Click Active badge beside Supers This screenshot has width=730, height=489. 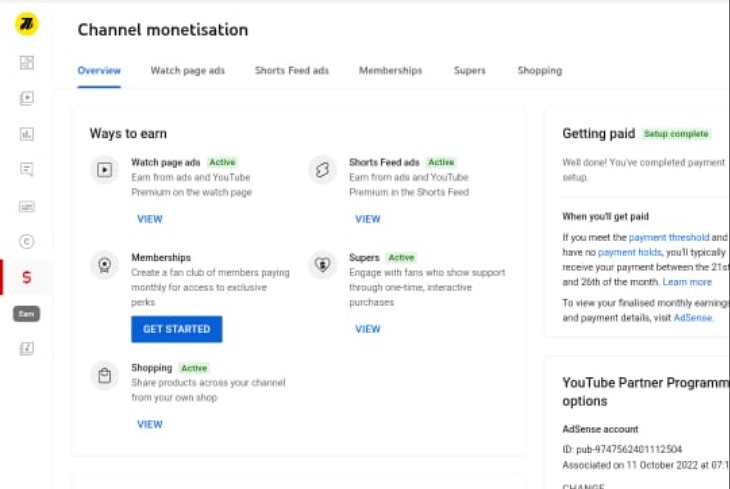[401, 258]
